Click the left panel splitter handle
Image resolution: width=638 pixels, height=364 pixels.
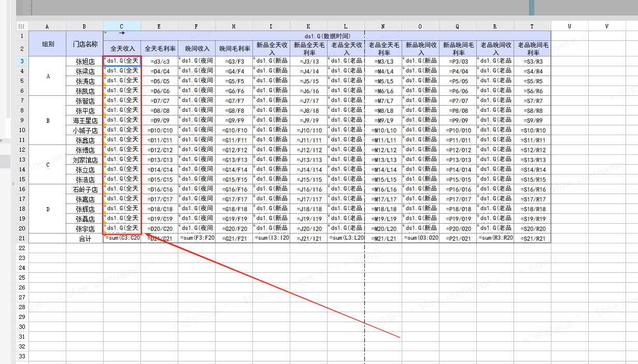pyautogui.click(x=13, y=183)
